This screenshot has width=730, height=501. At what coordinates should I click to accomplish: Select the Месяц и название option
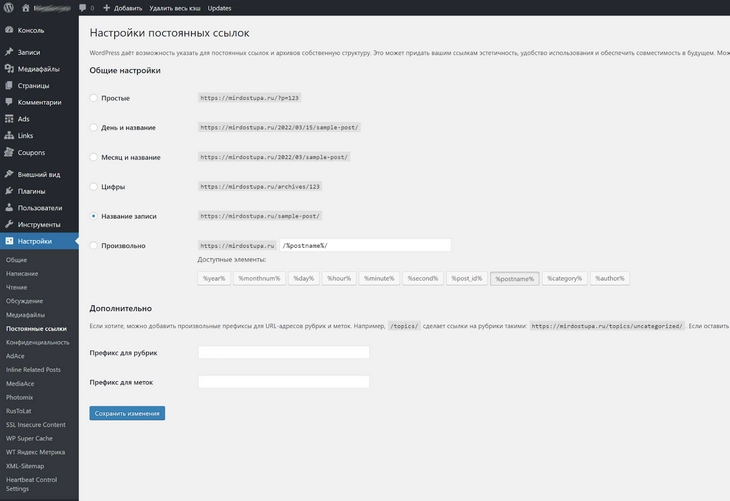[x=94, y=157]
